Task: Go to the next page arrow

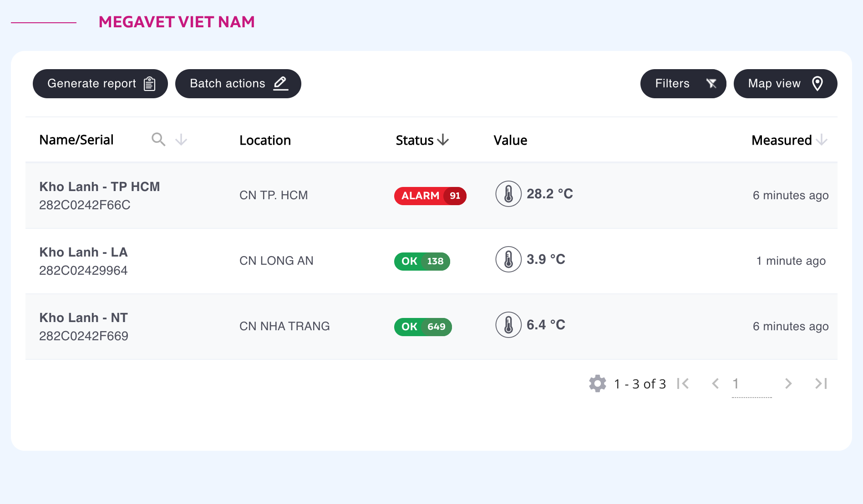Action: (788, 383)
